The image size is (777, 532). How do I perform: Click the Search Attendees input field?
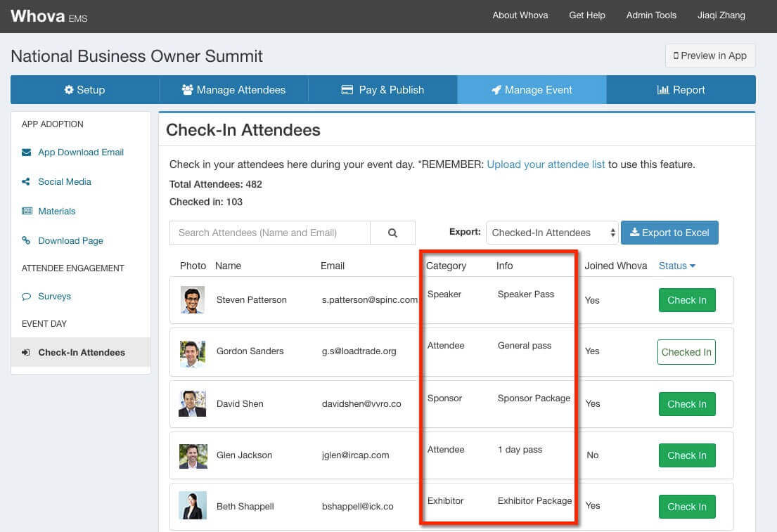tap(269, 233)
